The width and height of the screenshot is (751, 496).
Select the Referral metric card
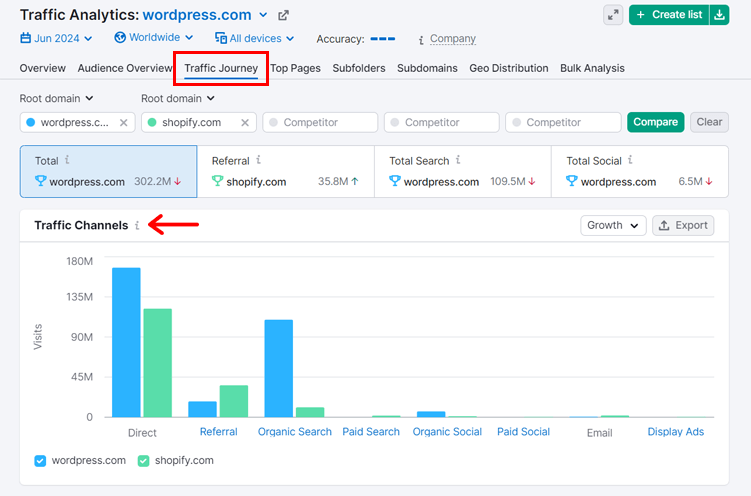click(285, 171)
